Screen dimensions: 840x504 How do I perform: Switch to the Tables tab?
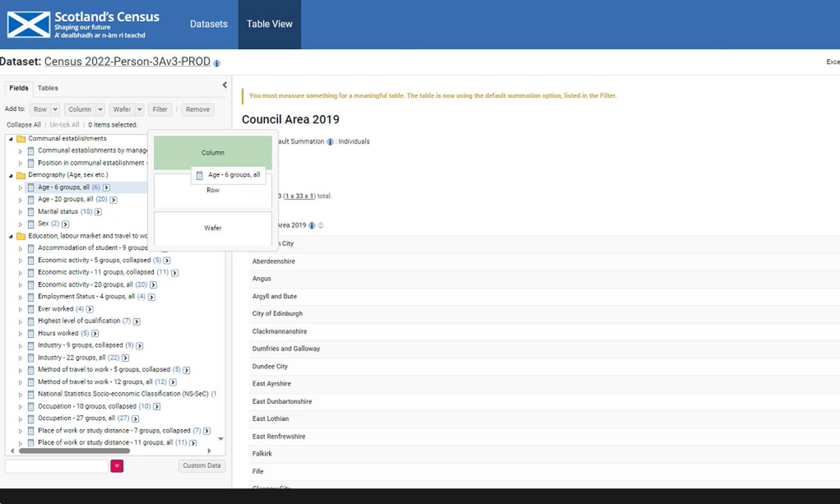[x=48, y=88]
